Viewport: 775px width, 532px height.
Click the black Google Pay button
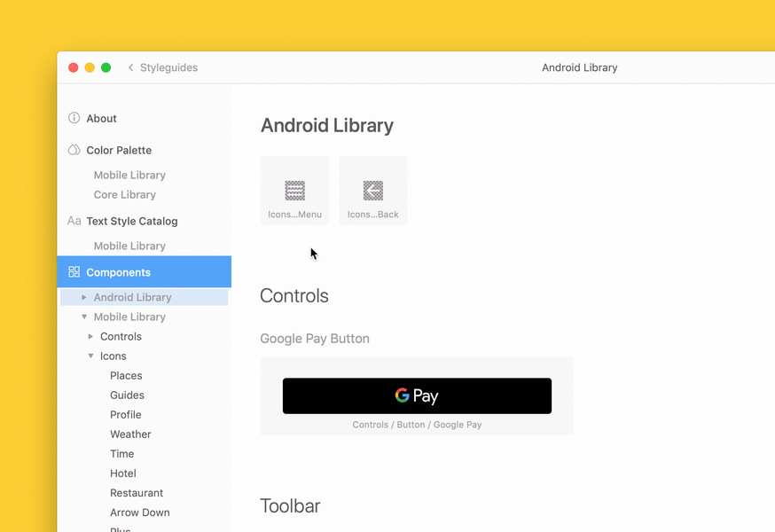[417, 395]
